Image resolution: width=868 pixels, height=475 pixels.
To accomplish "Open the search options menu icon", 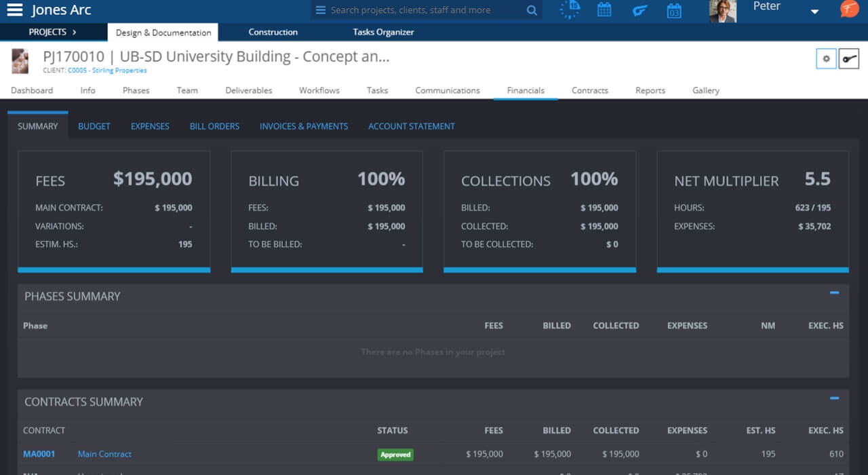I will (x=321, y=10).
